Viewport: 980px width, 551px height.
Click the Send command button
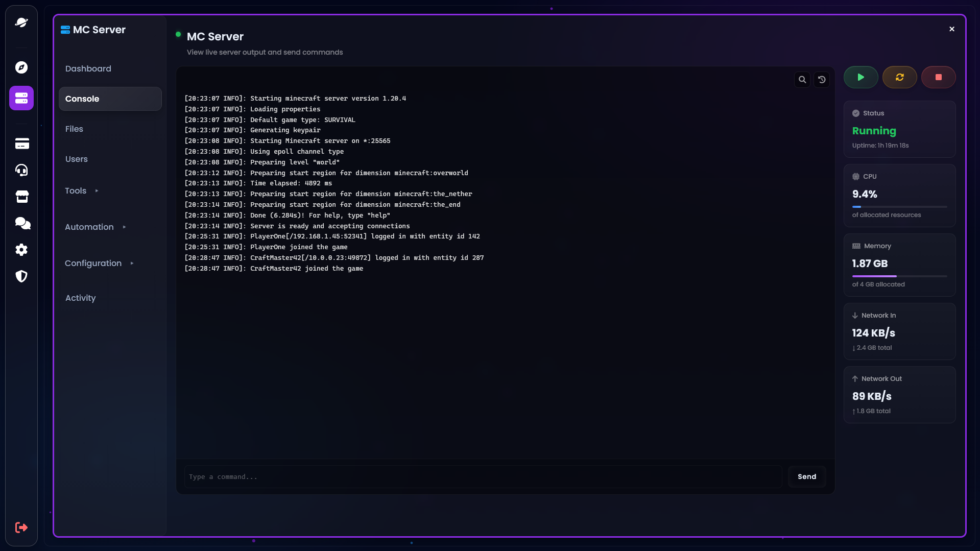click(806, 476)
